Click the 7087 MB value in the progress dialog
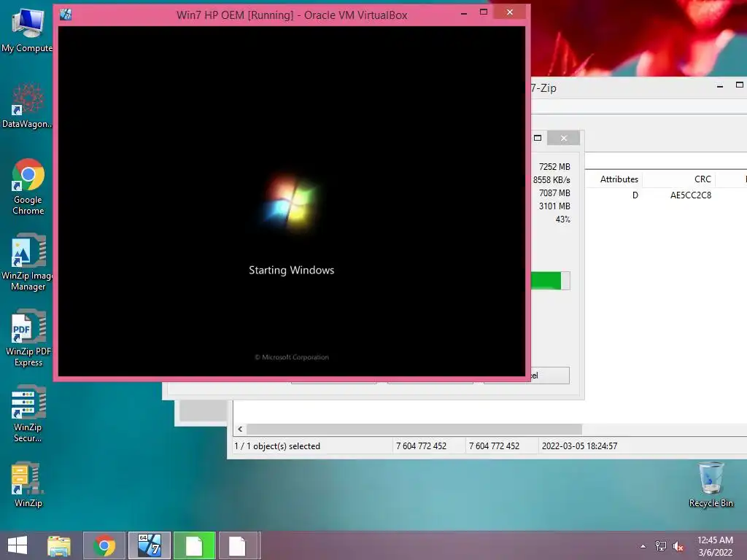Viewport: 747px width, 560px height. pyautogui.click(x=554, y=192)
